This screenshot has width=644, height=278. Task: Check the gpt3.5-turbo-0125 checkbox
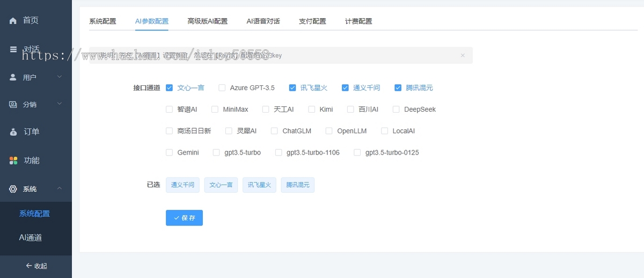tap(357, 152)
